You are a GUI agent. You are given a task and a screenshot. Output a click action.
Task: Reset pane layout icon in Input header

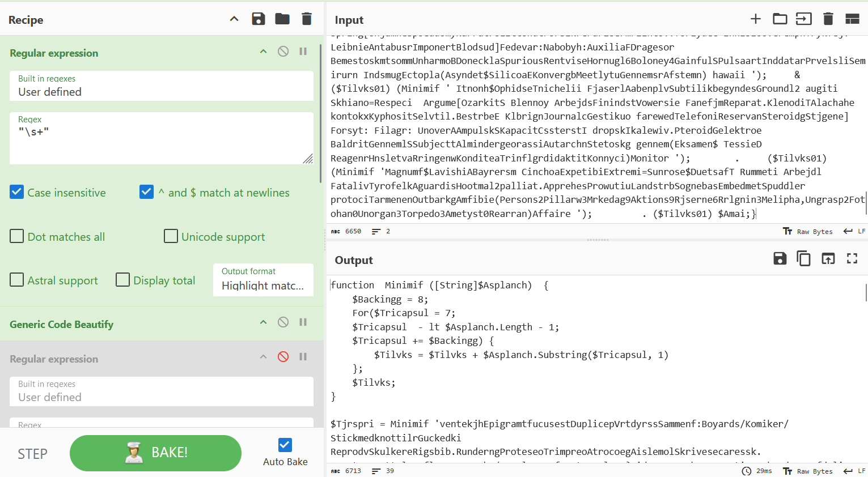[853, 19]
